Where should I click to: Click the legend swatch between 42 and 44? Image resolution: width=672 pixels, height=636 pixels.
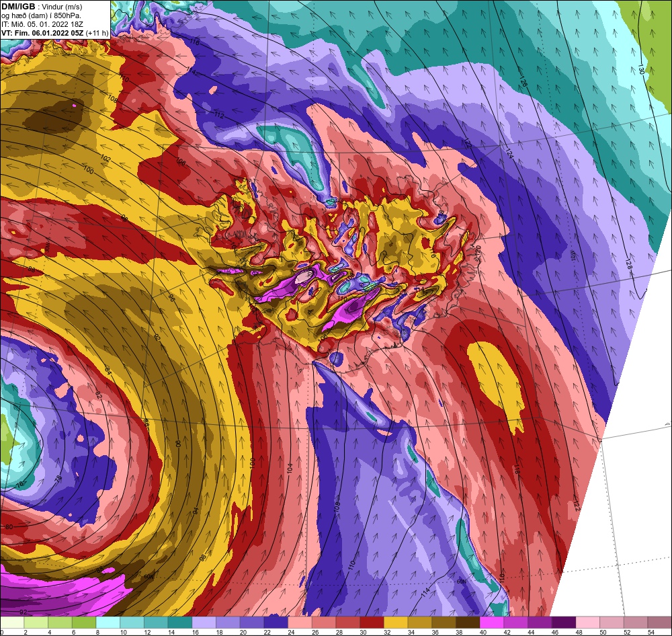[x=516, y=623]
